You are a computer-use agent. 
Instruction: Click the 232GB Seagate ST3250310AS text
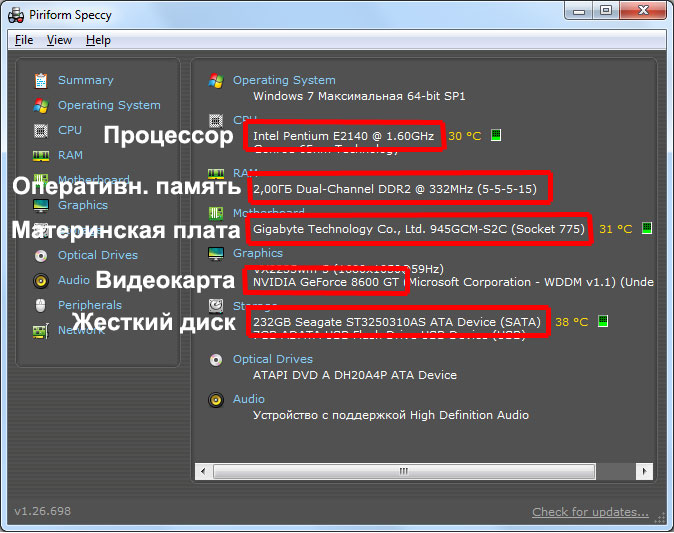tap(396, 322)
